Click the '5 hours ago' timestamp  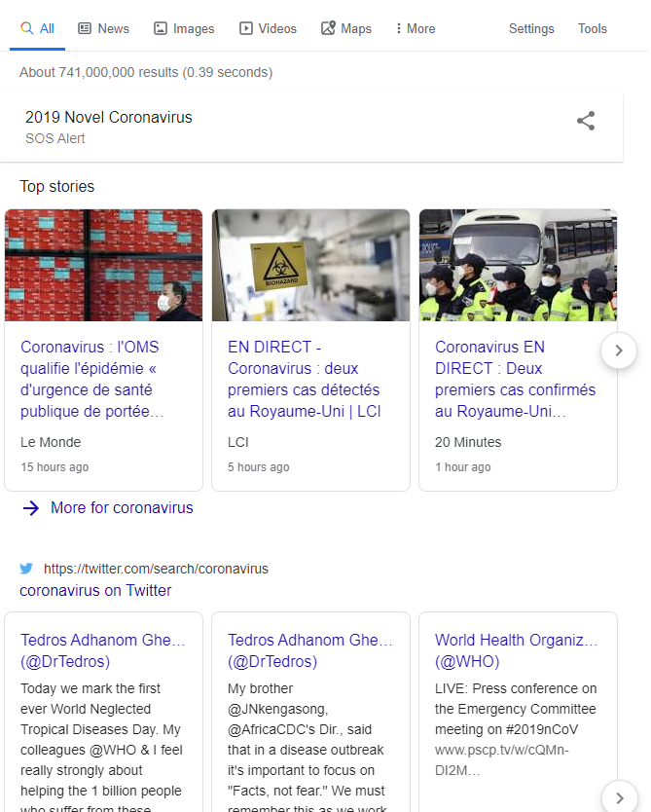point(258,467)
